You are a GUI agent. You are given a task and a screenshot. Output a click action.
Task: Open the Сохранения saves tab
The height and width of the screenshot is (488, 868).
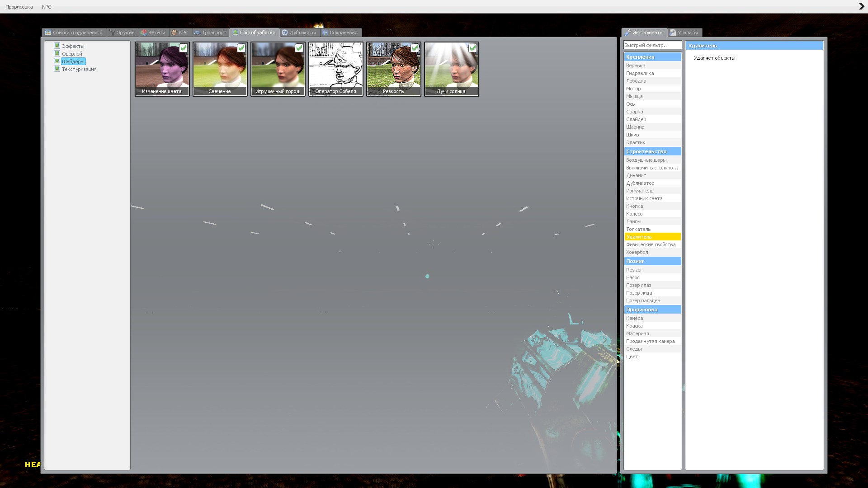click(x=340, y=33)
